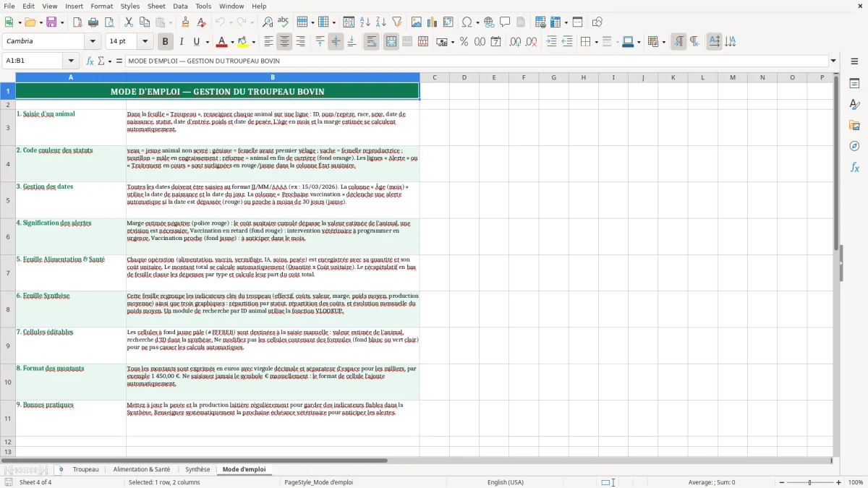Click the Delete Decimal Place icon

(532, 42)
